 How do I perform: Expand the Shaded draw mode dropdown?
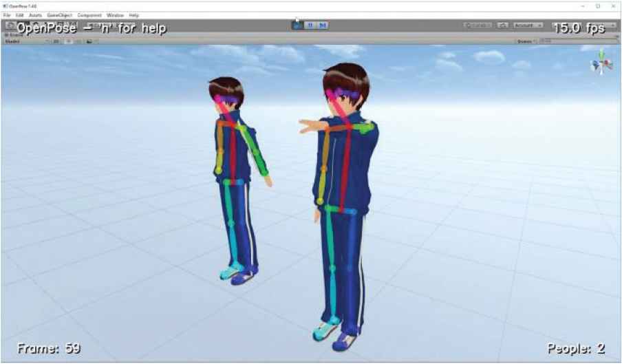pos(26,41)
